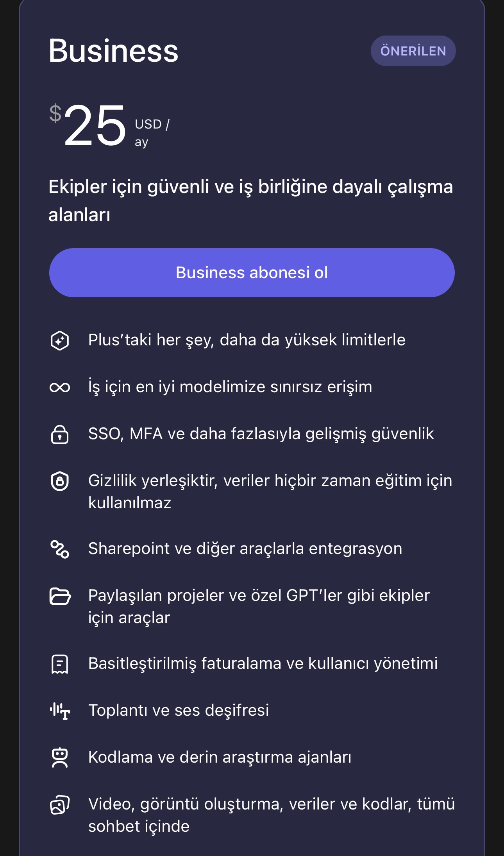Click Sharepoint ve diğer araçlarla entegrasyon text
This screenshot has width=504, height=856.
tap(245, 549)
